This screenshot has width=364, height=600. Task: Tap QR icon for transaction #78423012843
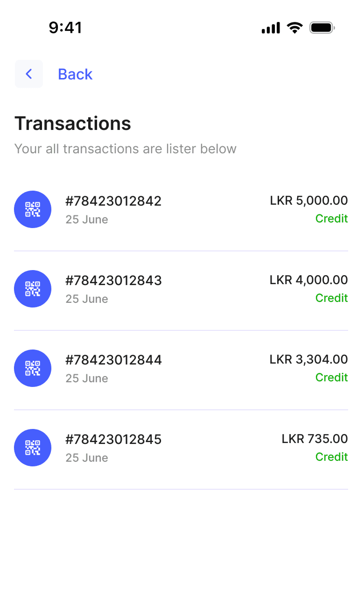pos(33,289)
